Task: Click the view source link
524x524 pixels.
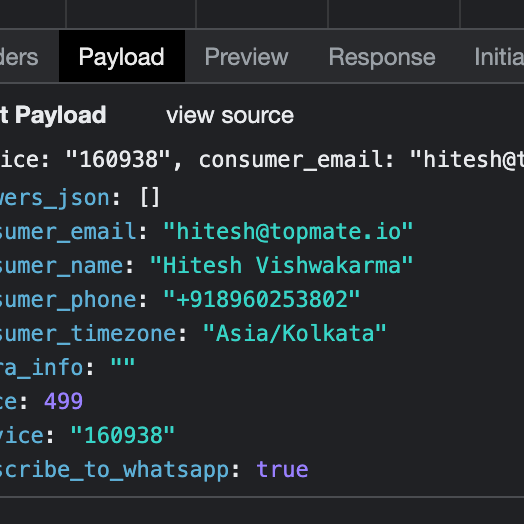Action: 230,116
